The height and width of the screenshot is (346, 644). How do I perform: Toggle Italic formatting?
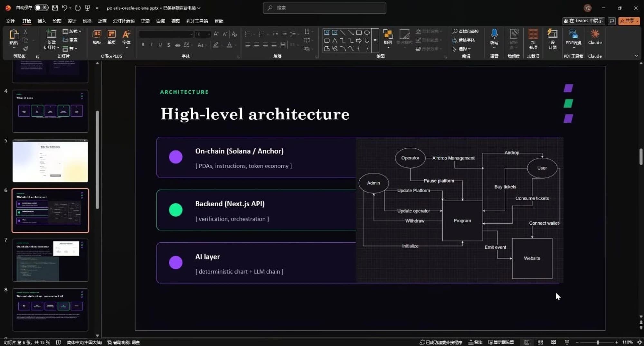point(151,45)
